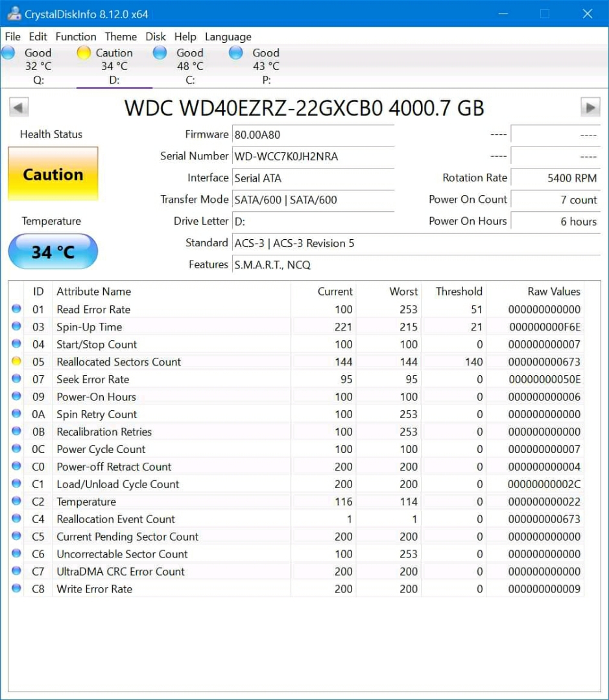Image resolution: width=609 pixels, height=700 pixels.
Task: Open the Function menu
Action: (75, 36)
